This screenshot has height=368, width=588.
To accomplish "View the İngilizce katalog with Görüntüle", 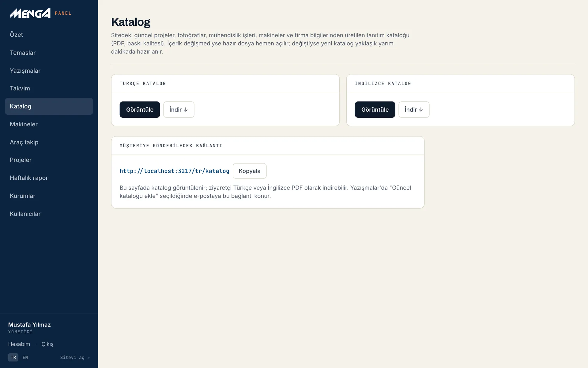I will click(x=375, y=109).
